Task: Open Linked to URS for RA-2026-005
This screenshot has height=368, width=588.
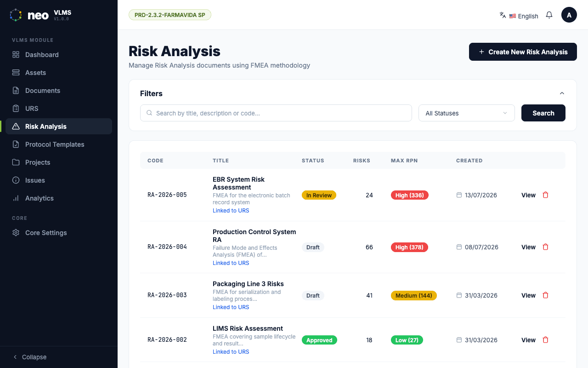Action: tap(231, 211)
